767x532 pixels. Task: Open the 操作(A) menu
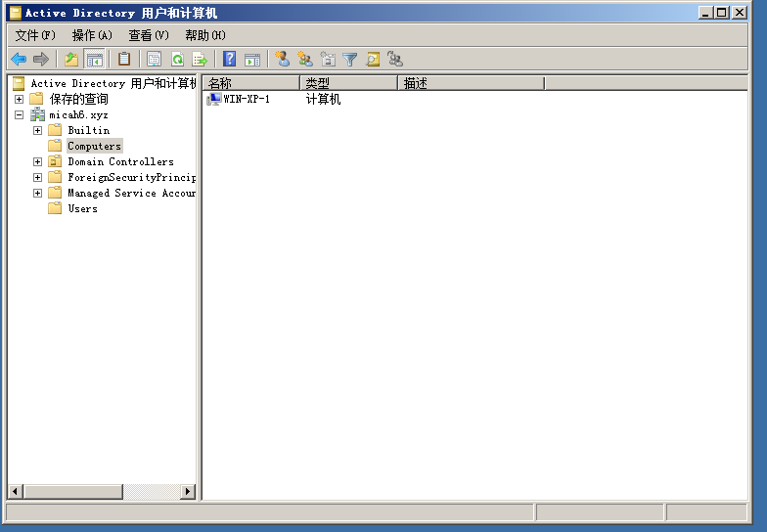[x=92, y=35]
